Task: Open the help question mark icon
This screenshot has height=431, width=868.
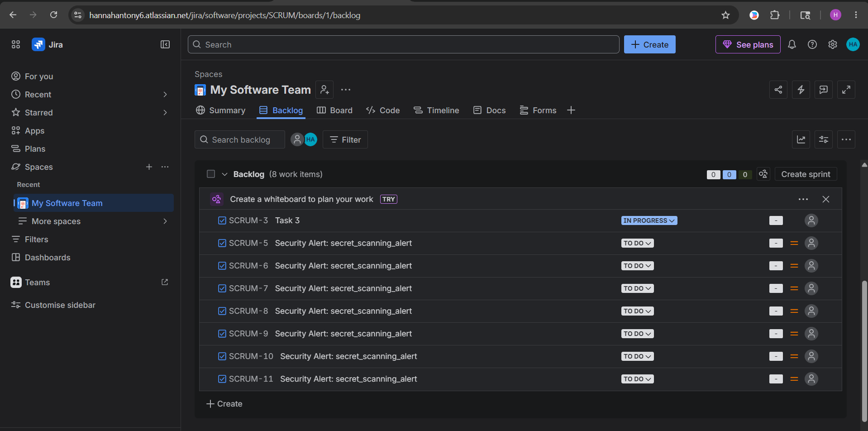Action: click(812, 44)
